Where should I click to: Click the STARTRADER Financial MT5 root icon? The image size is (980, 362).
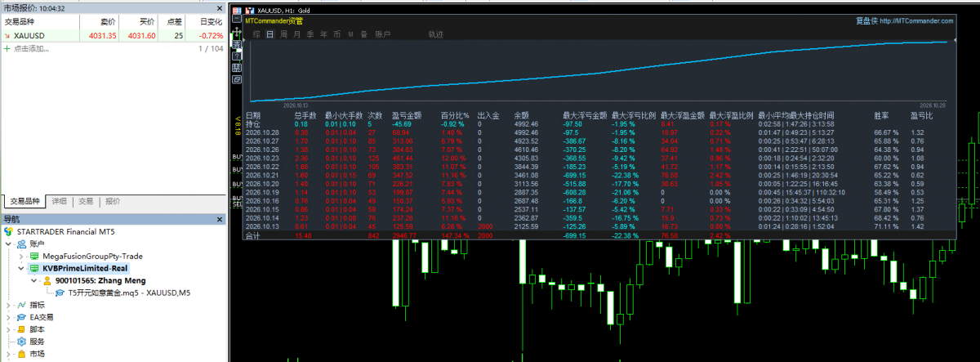coord(10,231)
